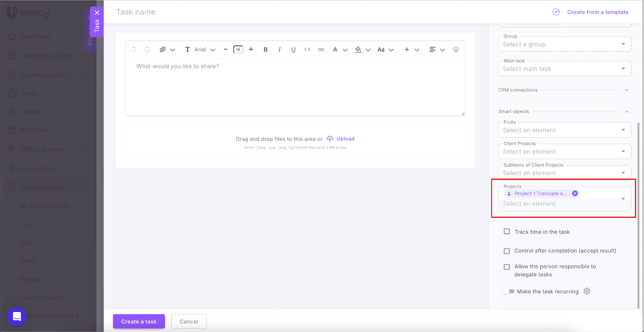Cancel the task creation

[189, 322]
